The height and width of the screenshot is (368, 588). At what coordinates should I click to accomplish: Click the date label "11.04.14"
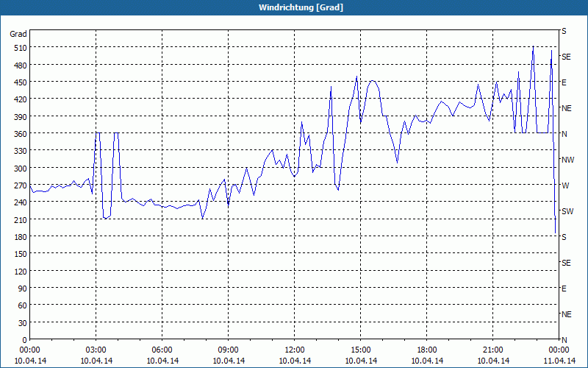click(559, 361)
